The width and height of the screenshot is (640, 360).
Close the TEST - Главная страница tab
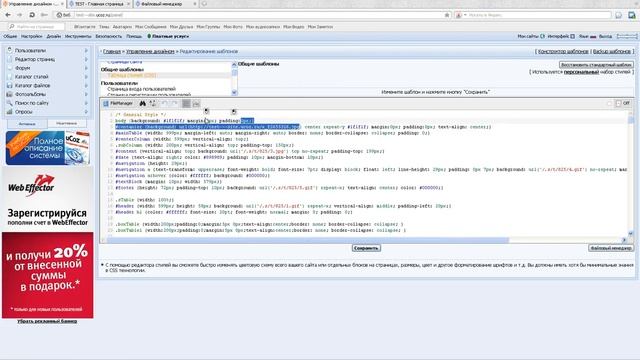pyautogui.click(x=128, y=4)
